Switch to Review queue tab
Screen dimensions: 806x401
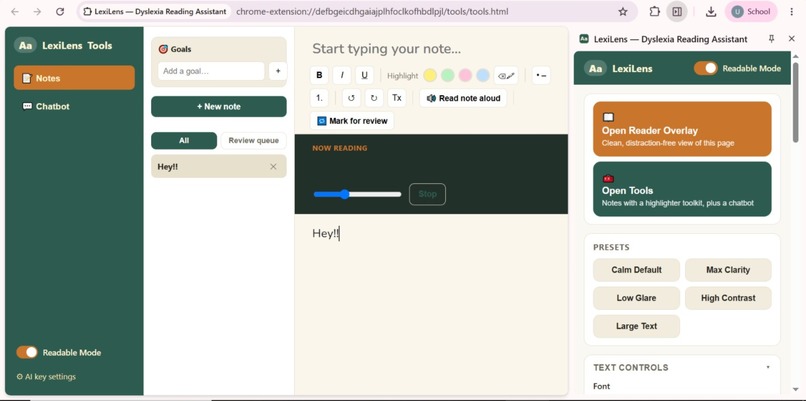[x=253, y=140]
